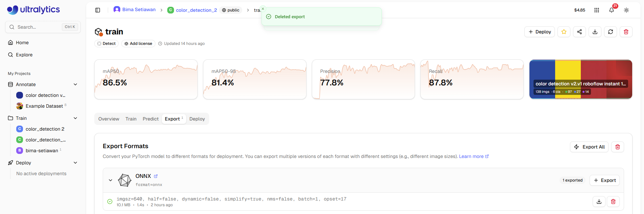
Task: Download the train model from the header
Action: (x=595, y=32)
